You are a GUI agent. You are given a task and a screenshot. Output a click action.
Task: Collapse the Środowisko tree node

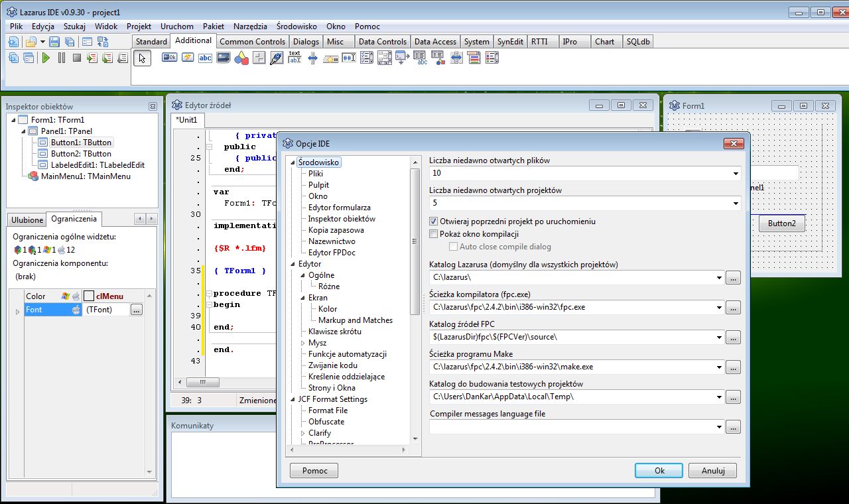(x=293, y=162)
